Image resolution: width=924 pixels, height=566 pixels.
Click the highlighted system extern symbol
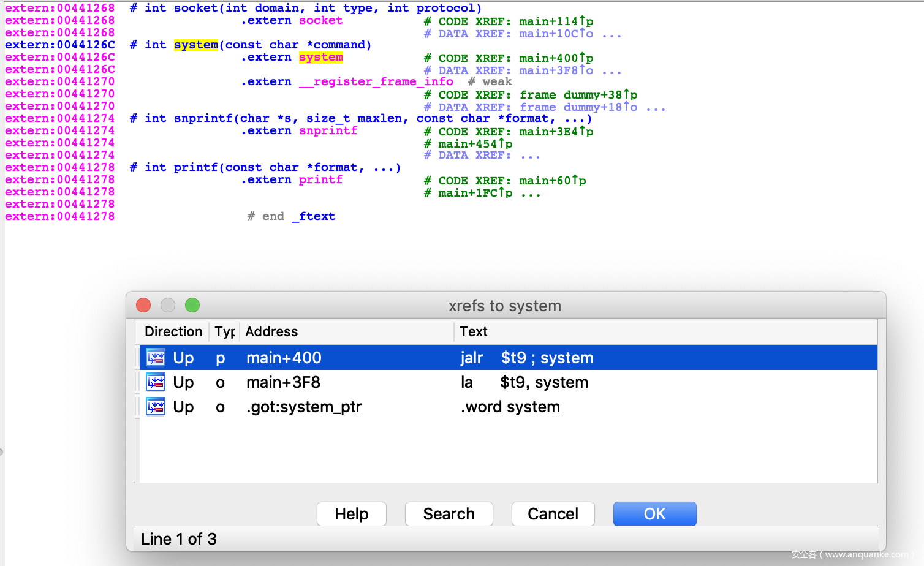coord(321,58)
